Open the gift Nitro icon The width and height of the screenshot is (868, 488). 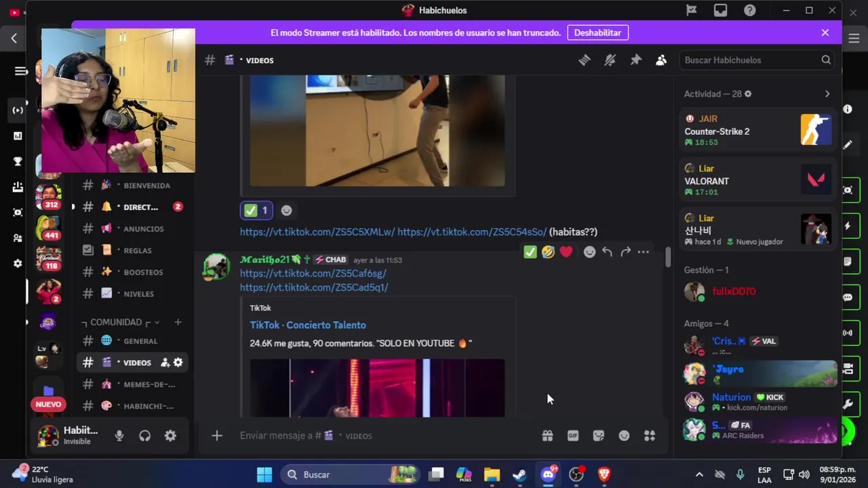click(x=547, y=436)
